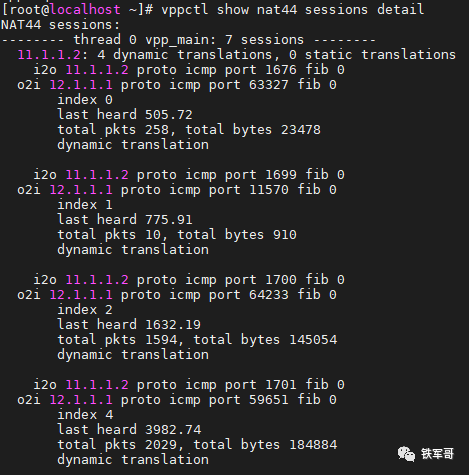This screenshot has height=475, width=469.
Task: Click the i2o line with port 1699
Action: point(189,175)
